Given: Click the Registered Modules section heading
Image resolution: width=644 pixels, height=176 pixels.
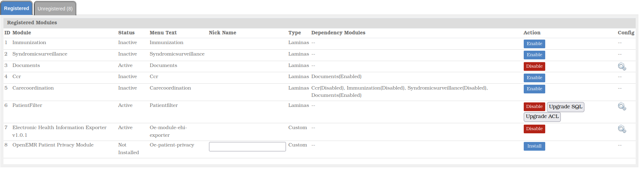Looking at the screenshot, I should tap(32, 23).
